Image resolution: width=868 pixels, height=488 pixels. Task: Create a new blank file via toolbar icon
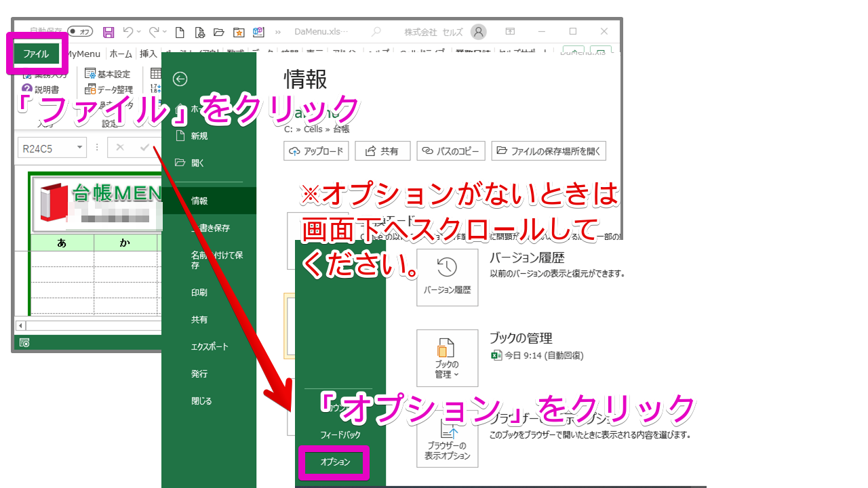[180, 32]
